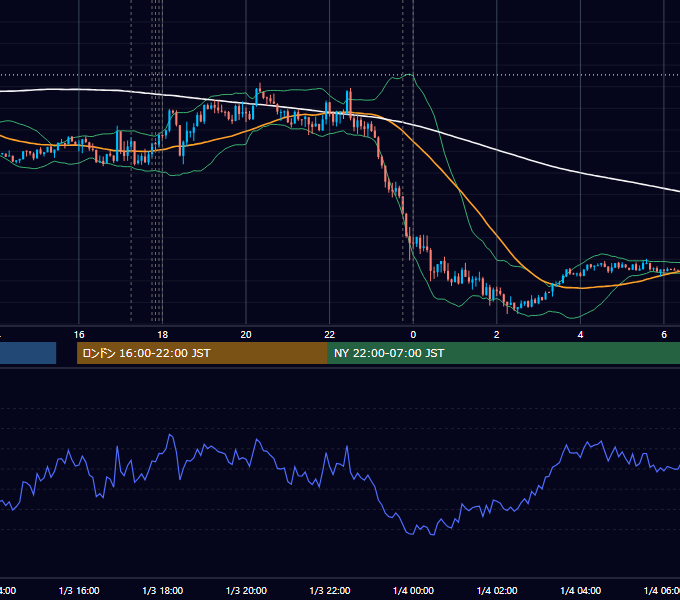Click the 1/4 02:00 date label
This screenshot has height=600, width=680.
[x=497, y=591]
